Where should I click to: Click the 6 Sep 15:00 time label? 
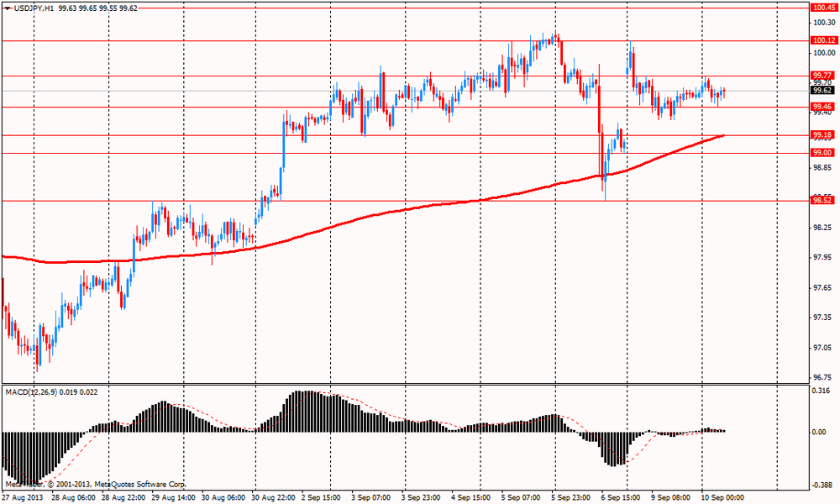622,497
